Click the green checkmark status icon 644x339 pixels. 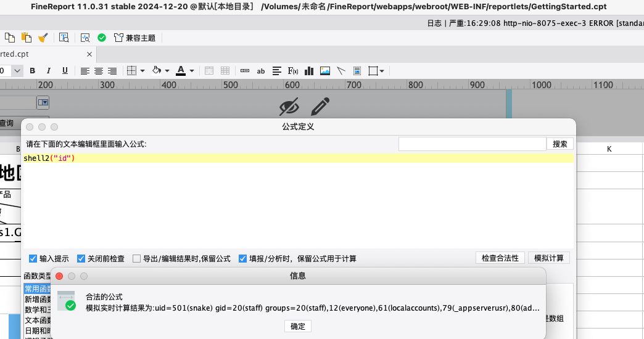pyautogui.click(x=101, y=38)
